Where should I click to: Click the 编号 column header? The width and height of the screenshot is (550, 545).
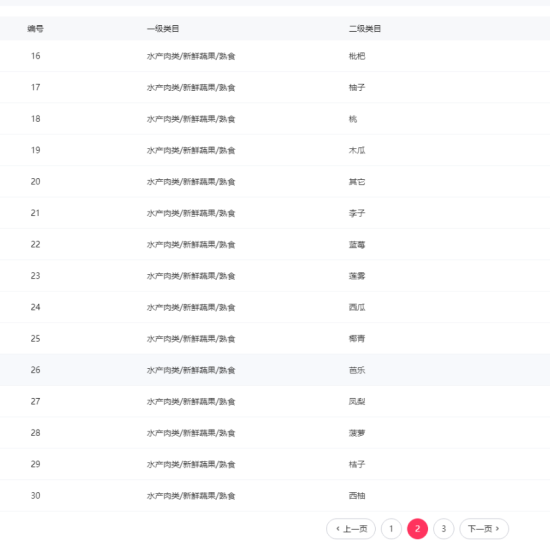(35, 29)
